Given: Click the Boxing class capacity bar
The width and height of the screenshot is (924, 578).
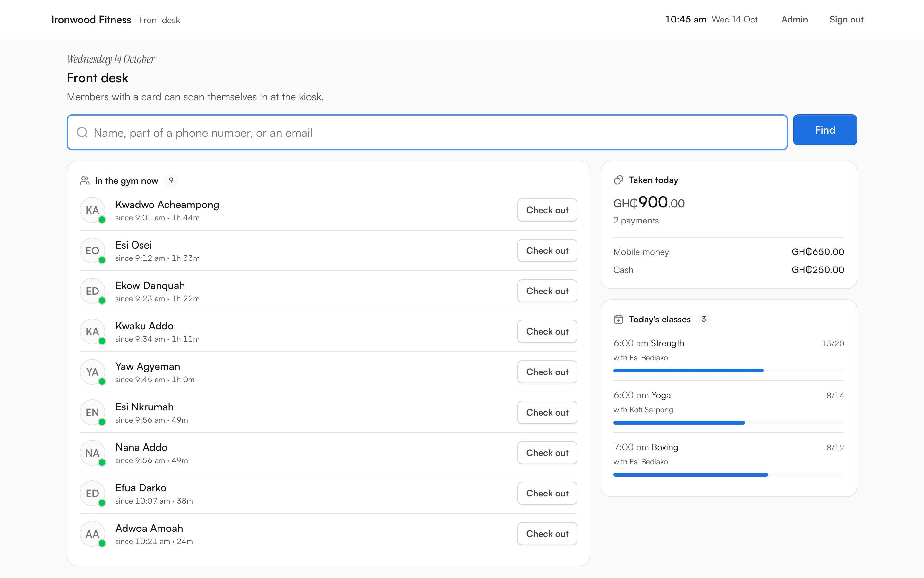Looking at the screenshot, I should coord(729,474).
